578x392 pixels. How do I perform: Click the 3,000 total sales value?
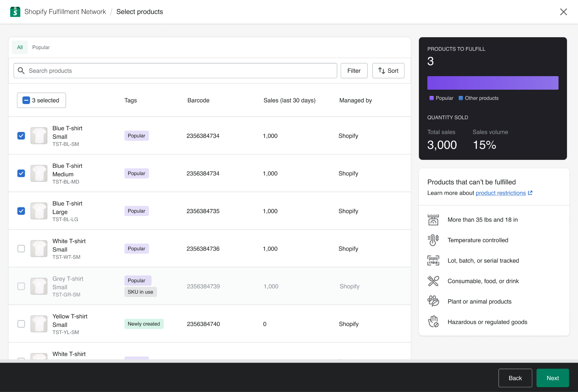442,145
